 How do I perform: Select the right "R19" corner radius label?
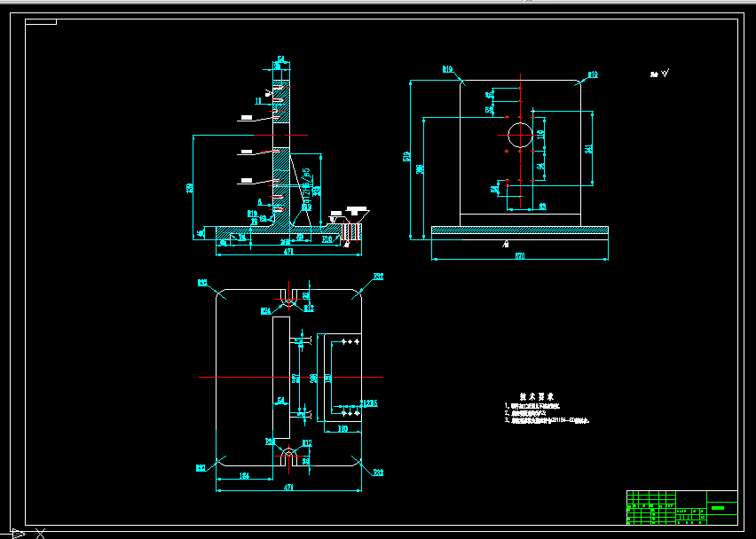[x=593, y=74]
